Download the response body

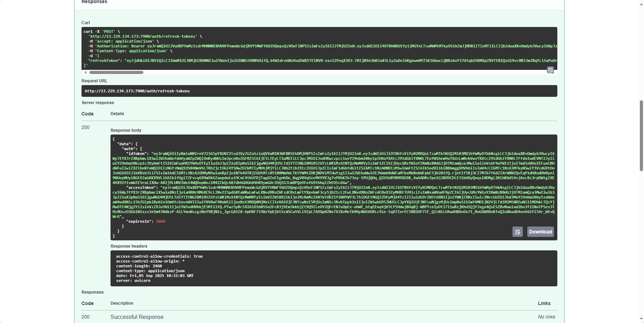pos(540,232)
